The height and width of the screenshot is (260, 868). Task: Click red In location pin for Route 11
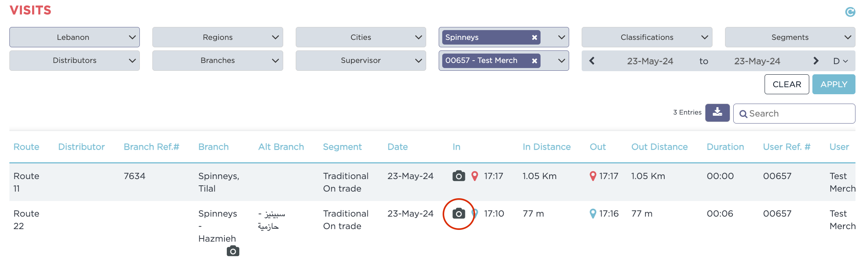[x=475, y=176]
